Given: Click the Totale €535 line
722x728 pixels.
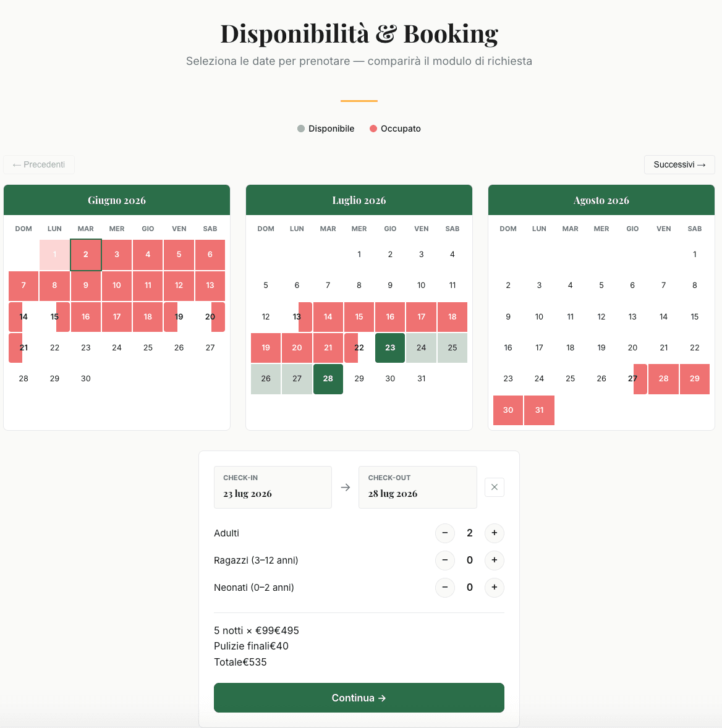Looking at the screenshot, I should 240,662.
